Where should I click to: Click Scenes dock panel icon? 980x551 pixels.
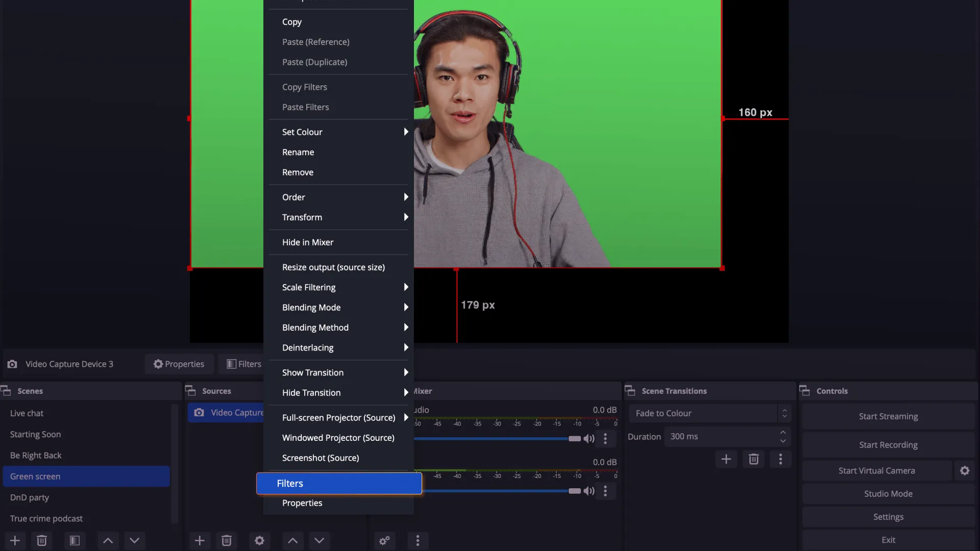pyautogui.click(x=6, y=391)
